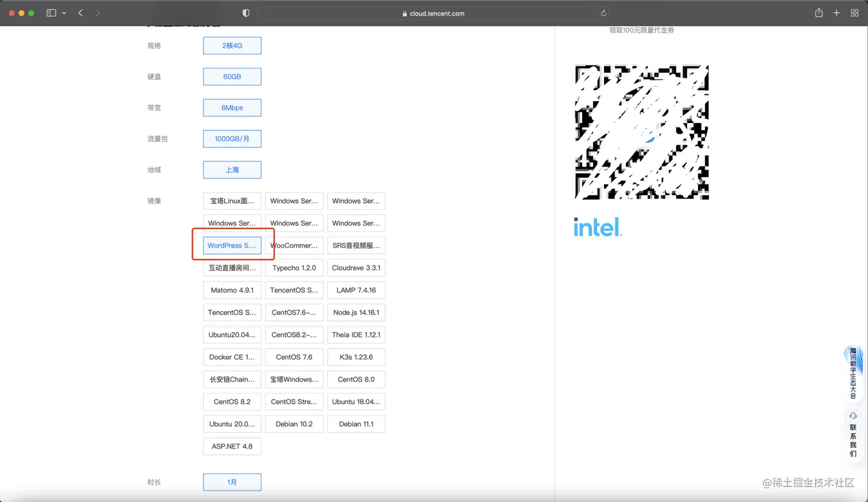
Task: Click the intel logo
Action: click(598, 227)
